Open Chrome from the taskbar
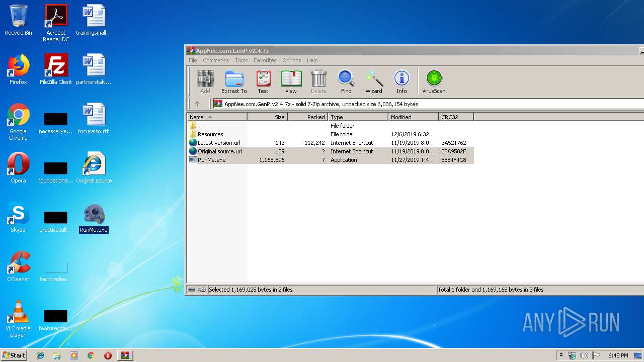The width and height of the screenshot is (644, 362). 91,355
